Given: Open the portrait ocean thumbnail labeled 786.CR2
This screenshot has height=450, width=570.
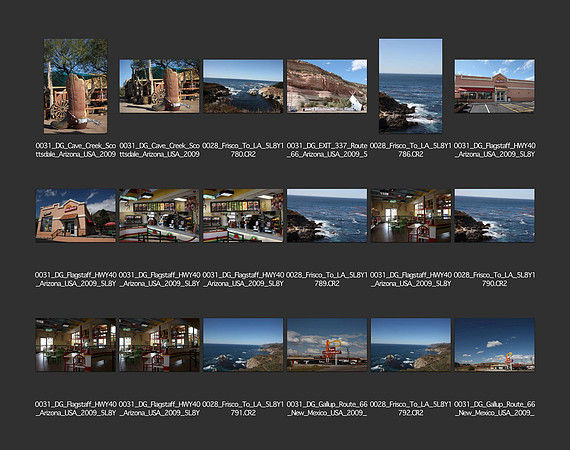Looking at the screenshot, I should tap(410, 86).
